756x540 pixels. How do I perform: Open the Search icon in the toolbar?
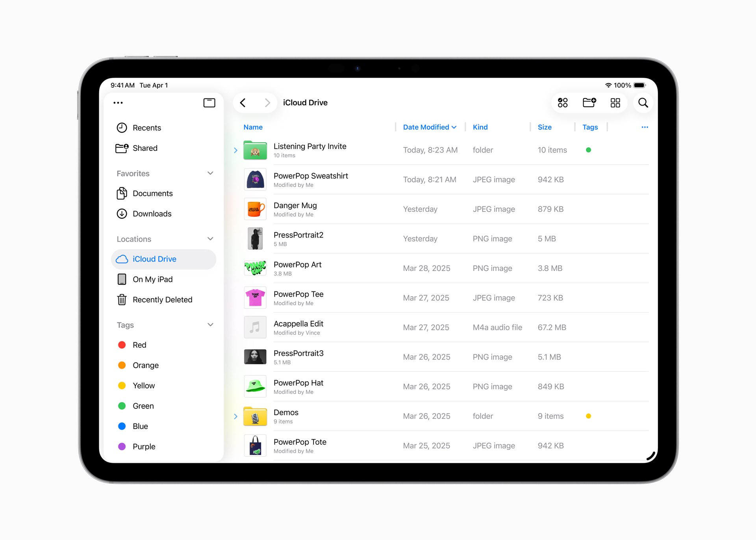click(643, 103)
